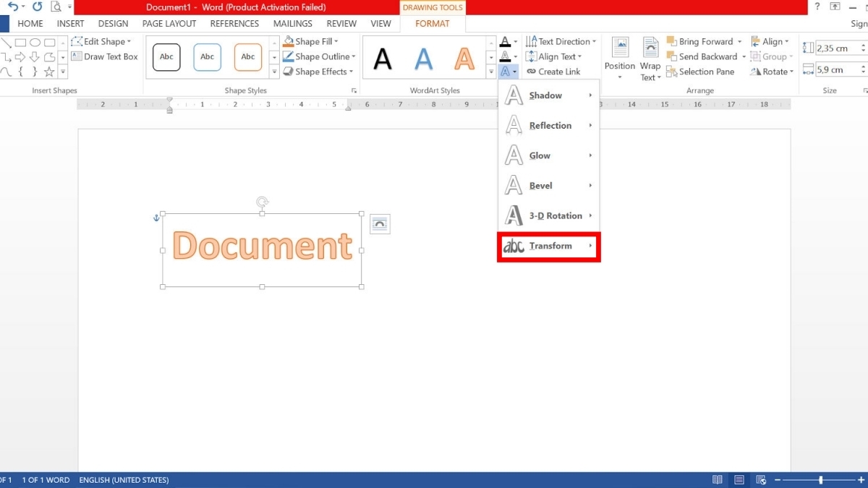Switch to the DESIGN tab
Screen dimensions: 868x488
[114, 24]
